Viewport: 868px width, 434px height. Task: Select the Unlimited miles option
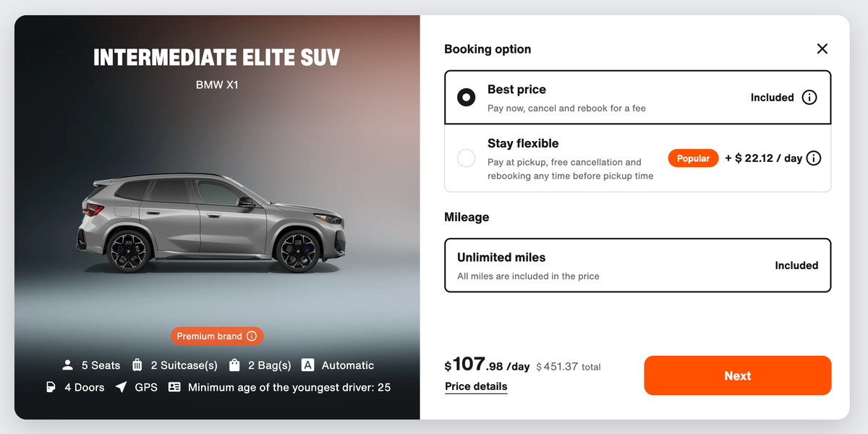[637, 265]
